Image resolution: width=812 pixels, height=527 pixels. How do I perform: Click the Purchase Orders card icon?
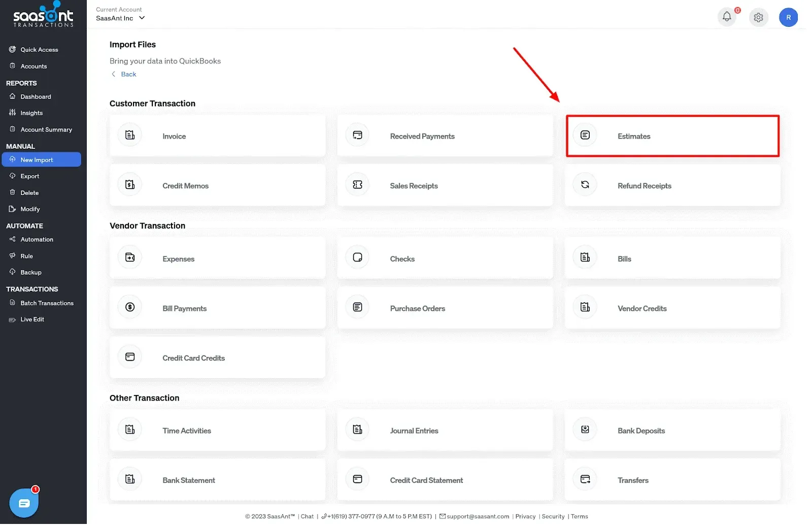click(x=357, y=307)
